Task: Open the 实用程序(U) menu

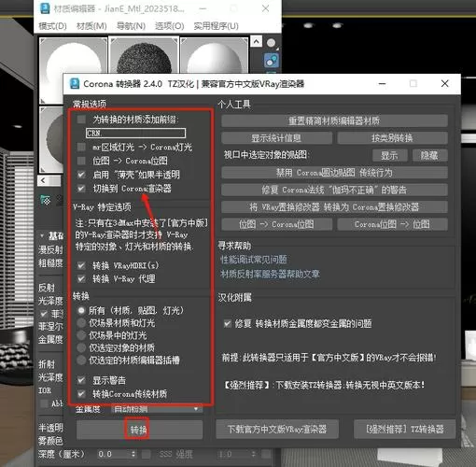Action: 217,26
